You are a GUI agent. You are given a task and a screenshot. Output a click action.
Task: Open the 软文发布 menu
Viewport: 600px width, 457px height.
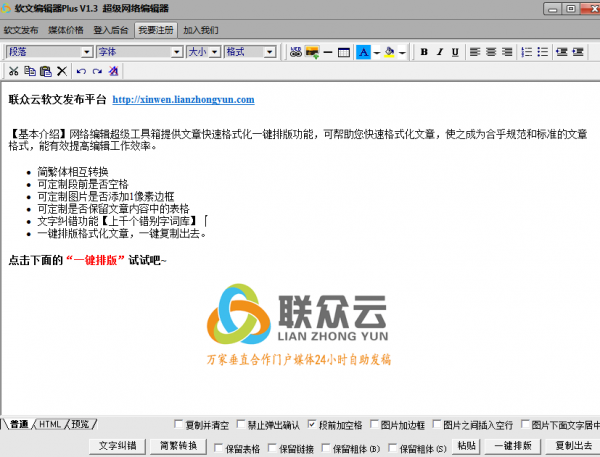pyautogui.click(x=21, y=30)
